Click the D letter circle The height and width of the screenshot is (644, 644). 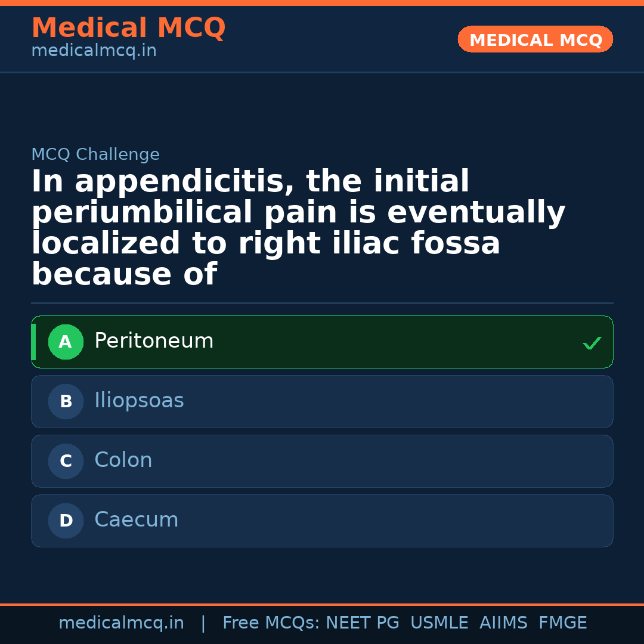(66, 521)
